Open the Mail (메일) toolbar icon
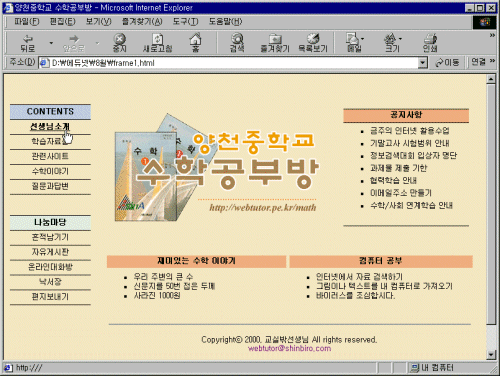 353,43
